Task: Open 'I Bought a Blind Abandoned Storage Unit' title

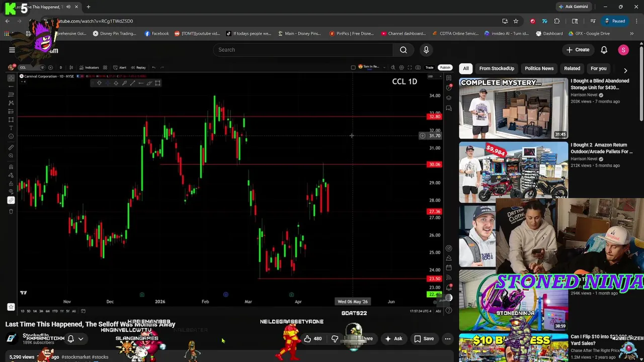Action: pyautogui.click(x=600, y=84)
